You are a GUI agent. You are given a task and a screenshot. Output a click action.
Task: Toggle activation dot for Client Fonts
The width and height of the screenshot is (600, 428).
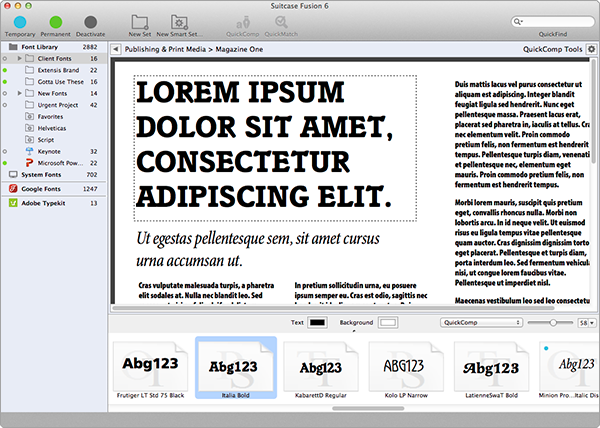tap(5, 59)
